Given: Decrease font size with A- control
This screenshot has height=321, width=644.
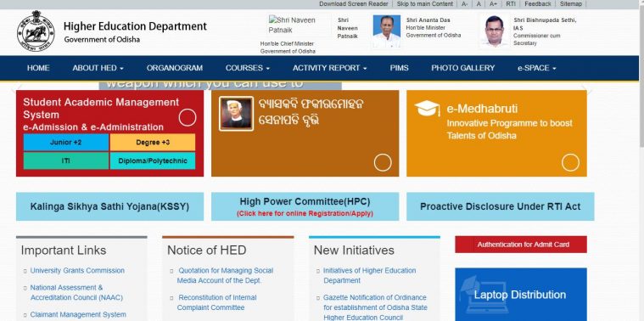Looking at the screenshot, I should point(464,4).
